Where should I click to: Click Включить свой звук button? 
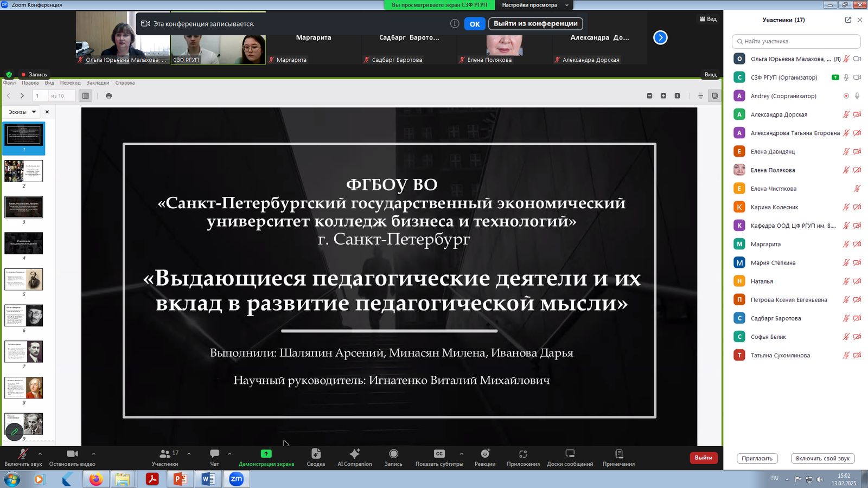822,458
